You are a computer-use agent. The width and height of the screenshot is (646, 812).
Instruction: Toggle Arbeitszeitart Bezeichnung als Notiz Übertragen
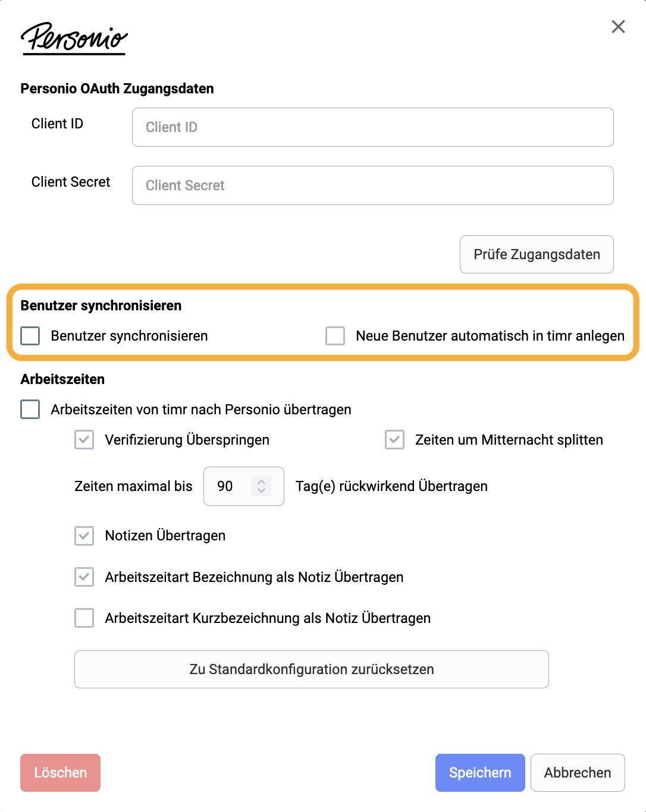point(84,577)
